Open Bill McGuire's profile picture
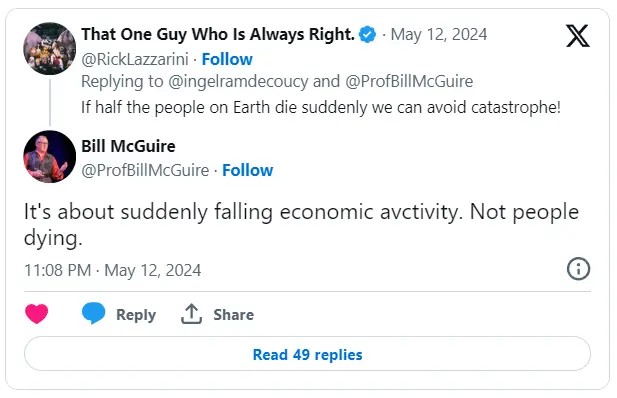The image size is (617, 398). (x=50, y=157)
